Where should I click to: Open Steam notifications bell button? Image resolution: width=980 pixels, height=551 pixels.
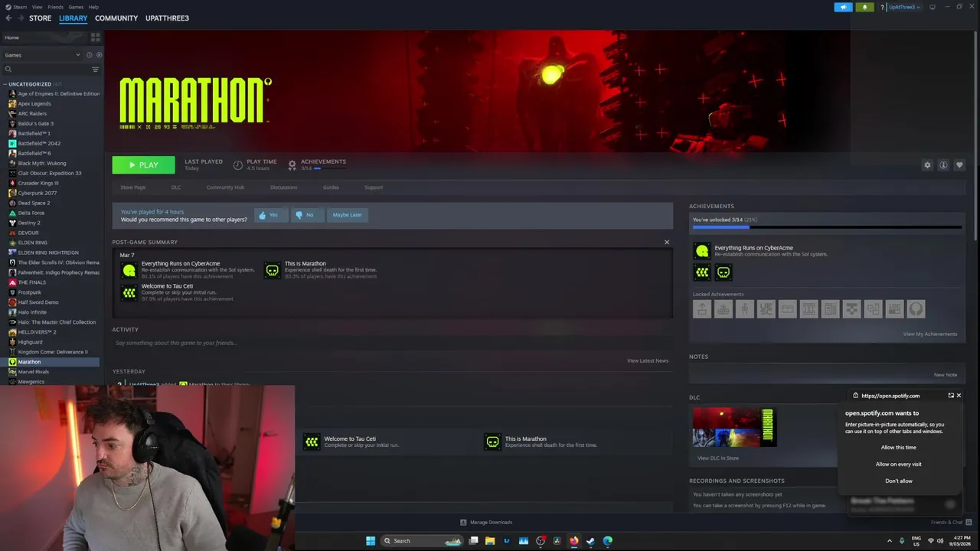865,7
